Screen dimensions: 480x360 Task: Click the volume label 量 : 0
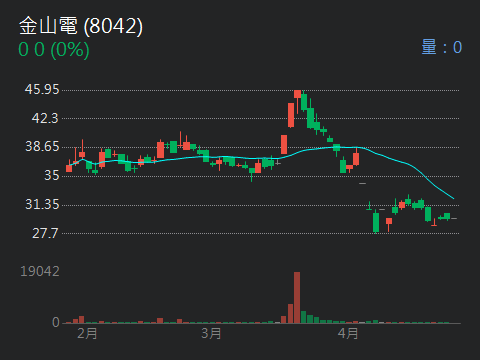tap(442, 47)
